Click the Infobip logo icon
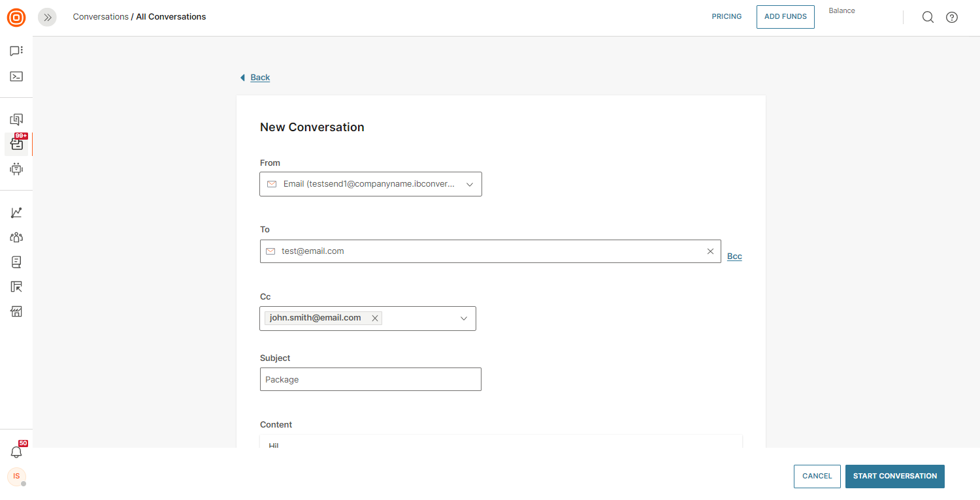The image size is (980, 500). pyautogui.click(x=16, y=18)
